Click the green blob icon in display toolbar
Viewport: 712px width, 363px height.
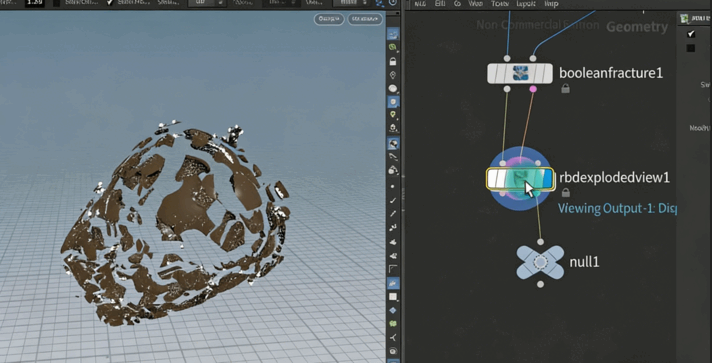click(x=393, y=323)
